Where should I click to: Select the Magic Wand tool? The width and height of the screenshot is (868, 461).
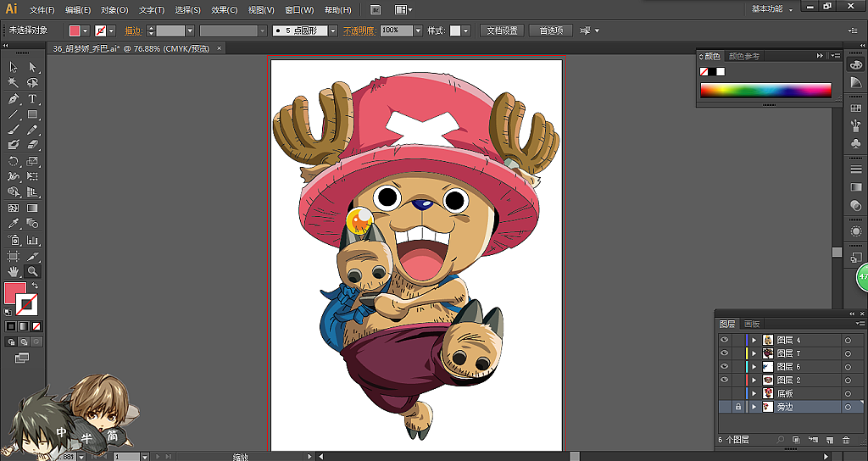(x=14, y=82)
